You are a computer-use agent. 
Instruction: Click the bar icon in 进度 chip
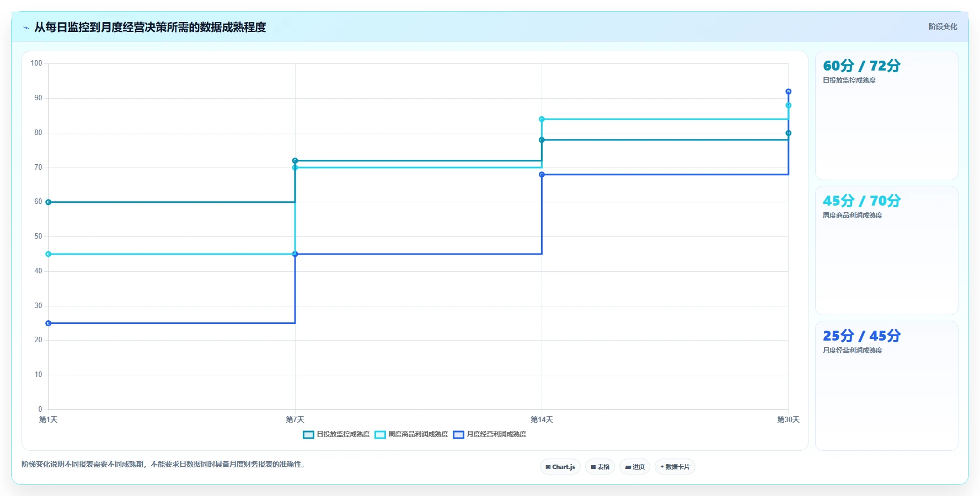coord(628,467)
